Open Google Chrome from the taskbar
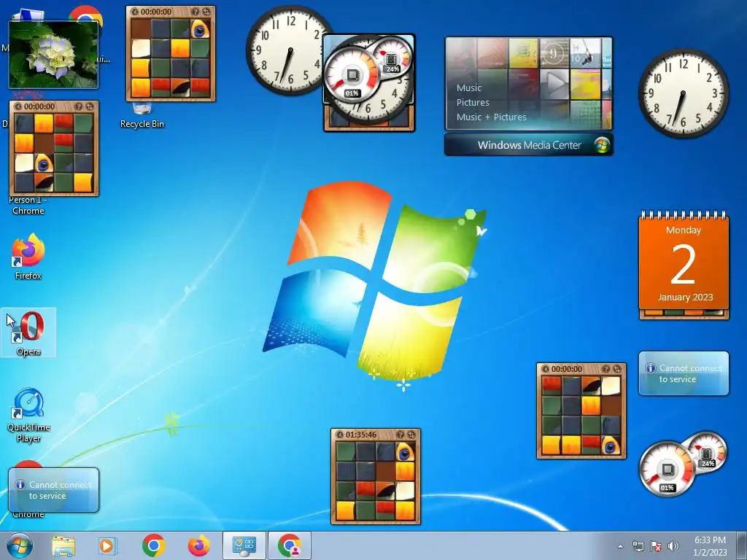The height and width of the screenshot is (560, 747). [153, 545]
